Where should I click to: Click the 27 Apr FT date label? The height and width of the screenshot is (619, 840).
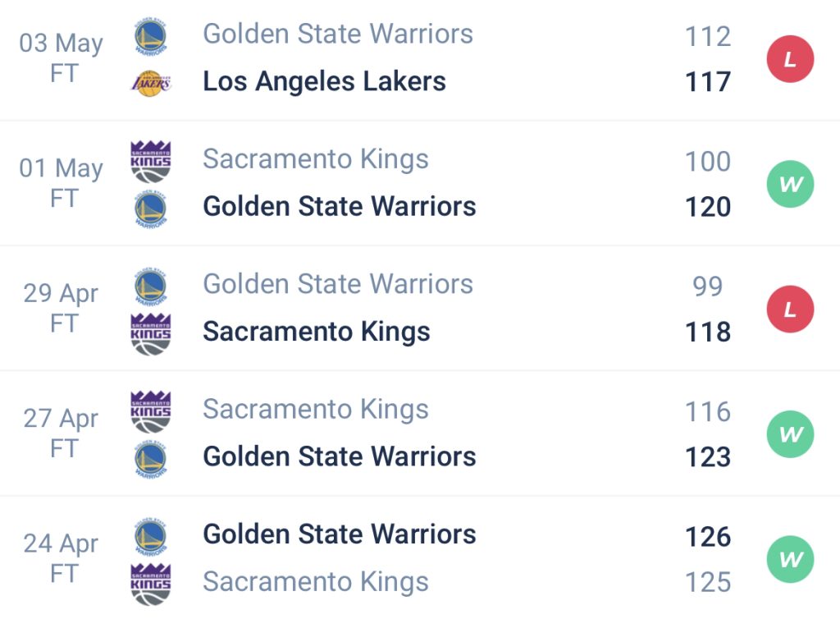point(61,433)
